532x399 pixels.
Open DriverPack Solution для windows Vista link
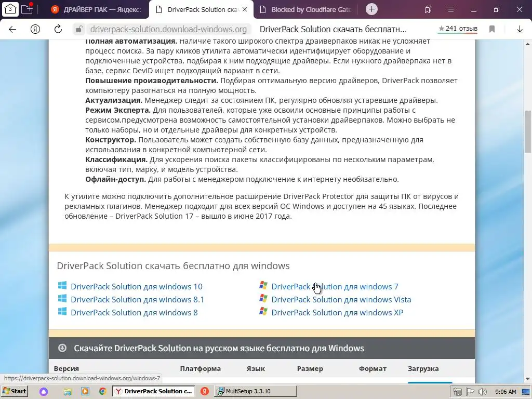click(341, 300)
